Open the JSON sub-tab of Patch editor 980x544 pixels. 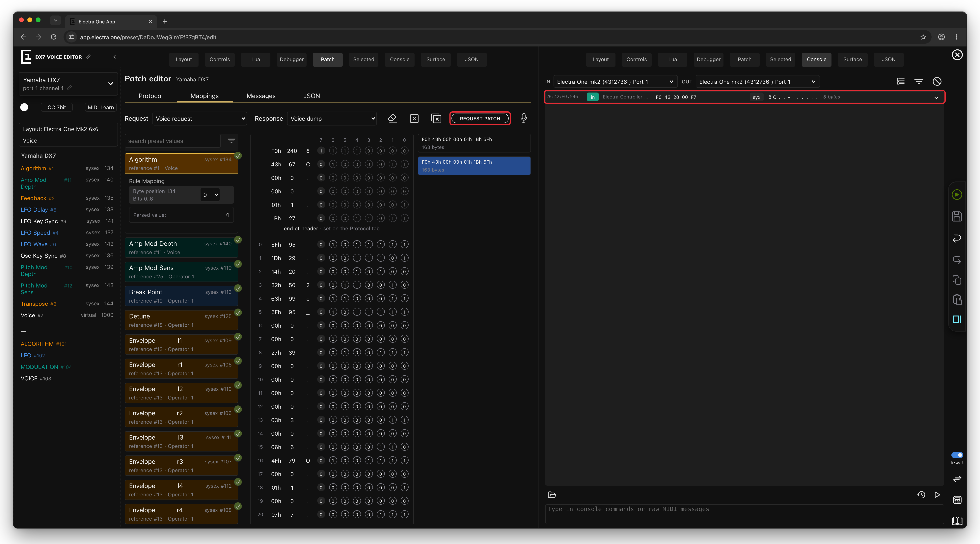point(312,96)
